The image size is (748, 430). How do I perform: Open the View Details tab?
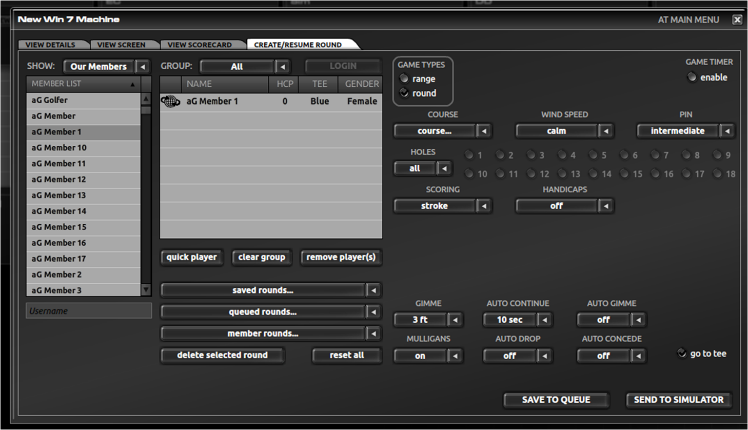(x=51, y=44)
